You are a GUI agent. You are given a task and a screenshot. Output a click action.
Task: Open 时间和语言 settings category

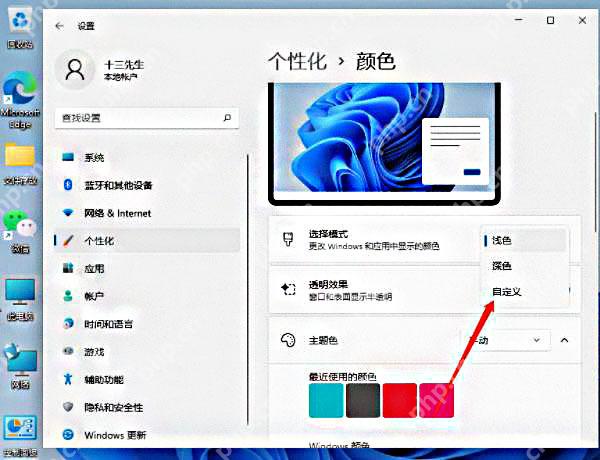[147, 324]
